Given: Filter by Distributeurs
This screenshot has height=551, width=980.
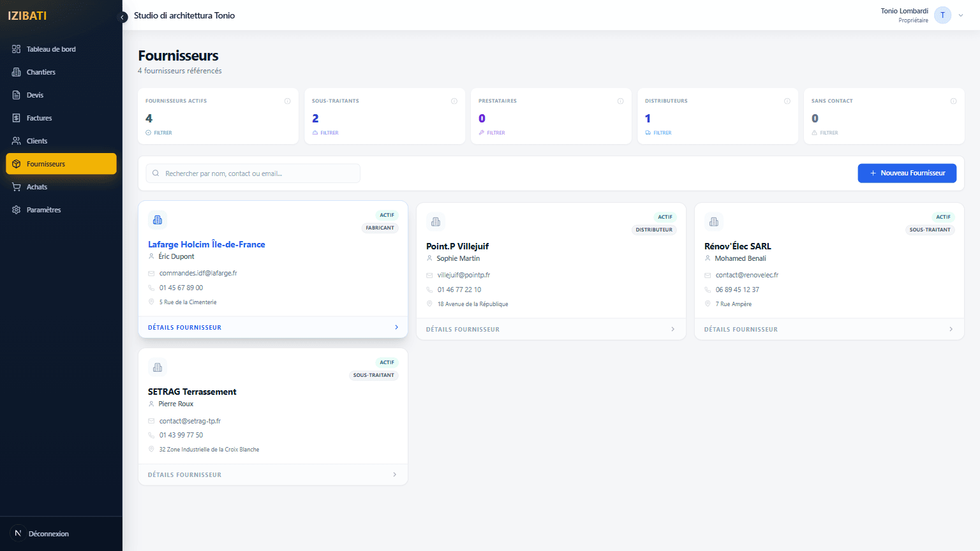Looking at the screenshot, I should coord(658,133).
